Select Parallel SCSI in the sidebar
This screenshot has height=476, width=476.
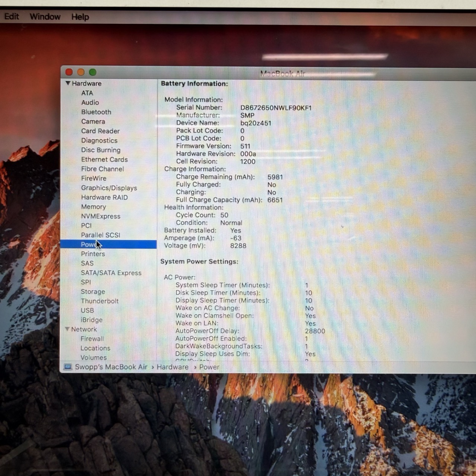tap(100, 235)
